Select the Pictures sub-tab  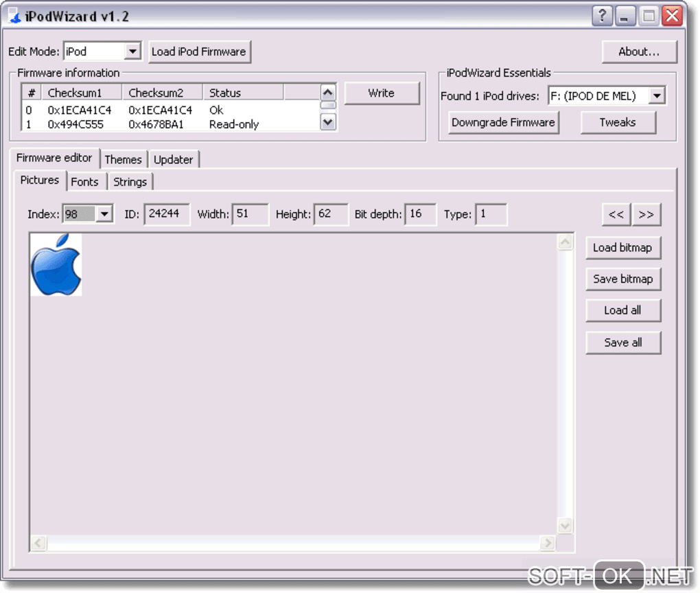click(40, 180)
